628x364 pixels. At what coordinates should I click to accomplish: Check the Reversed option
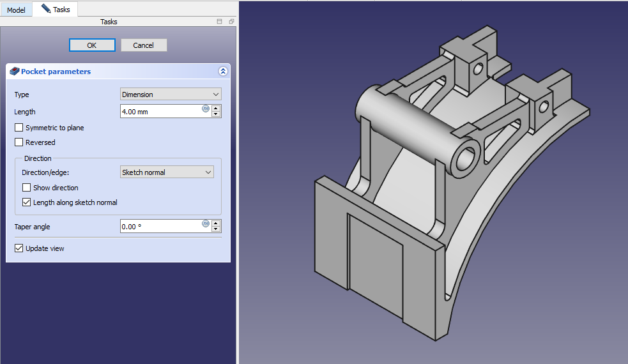pos(19,142)
